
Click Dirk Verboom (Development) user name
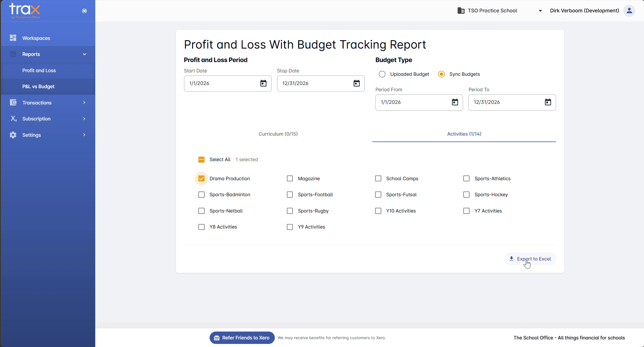[584, 11]
